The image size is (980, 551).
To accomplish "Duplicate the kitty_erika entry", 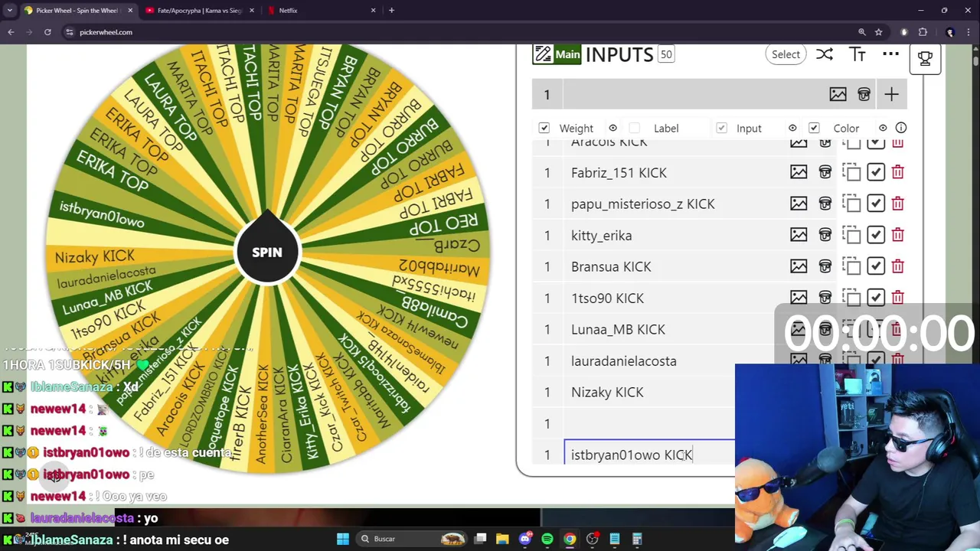I will point(851,235).
